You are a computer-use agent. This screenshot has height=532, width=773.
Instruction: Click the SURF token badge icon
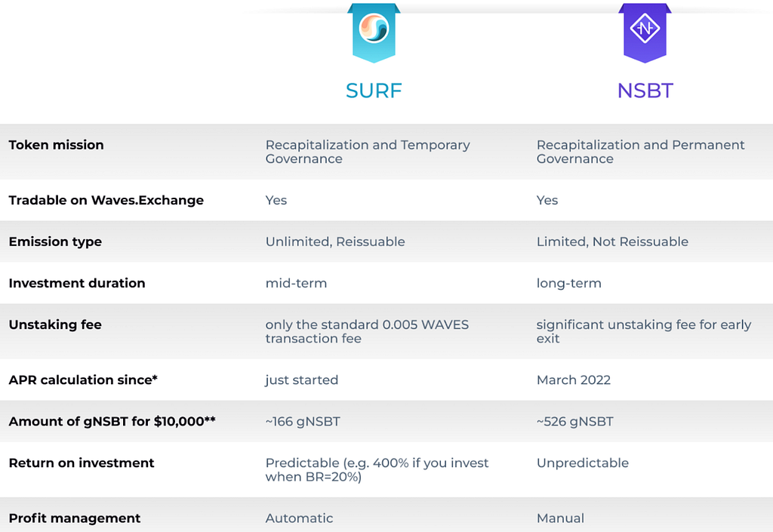[x=374, y=32]
